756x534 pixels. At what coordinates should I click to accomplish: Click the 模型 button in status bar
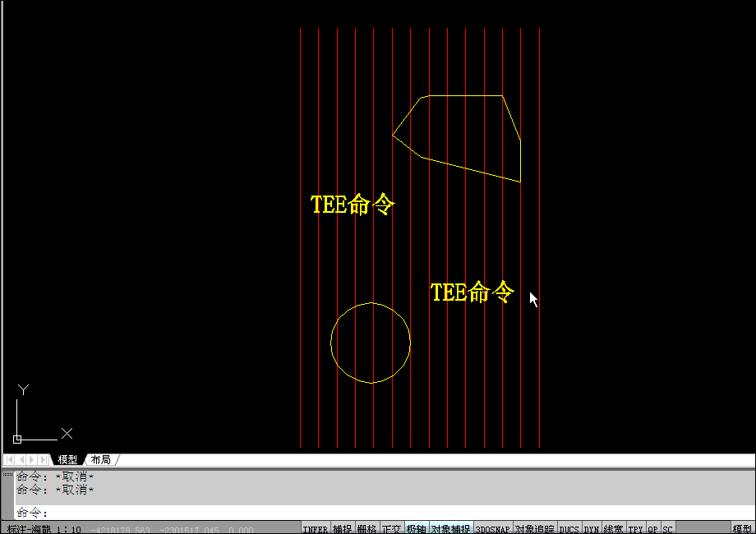click(x=742, y=529)
